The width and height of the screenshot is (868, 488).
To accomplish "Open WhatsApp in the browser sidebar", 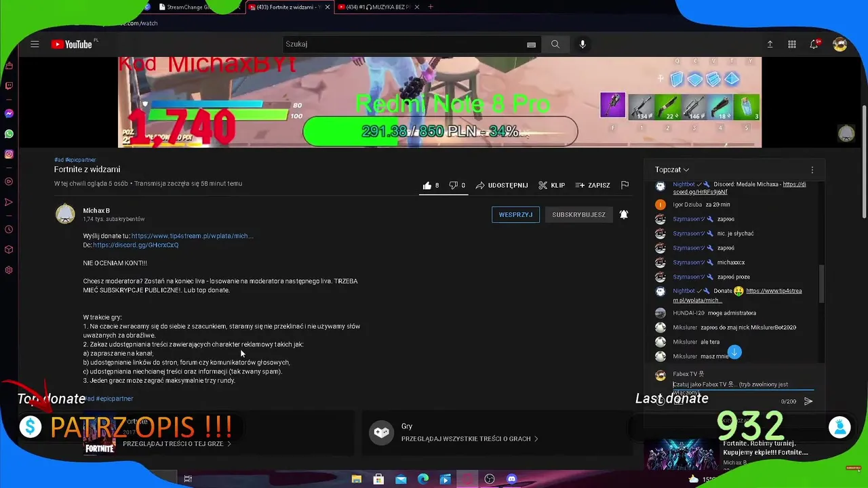I will [x=9, y=134].
